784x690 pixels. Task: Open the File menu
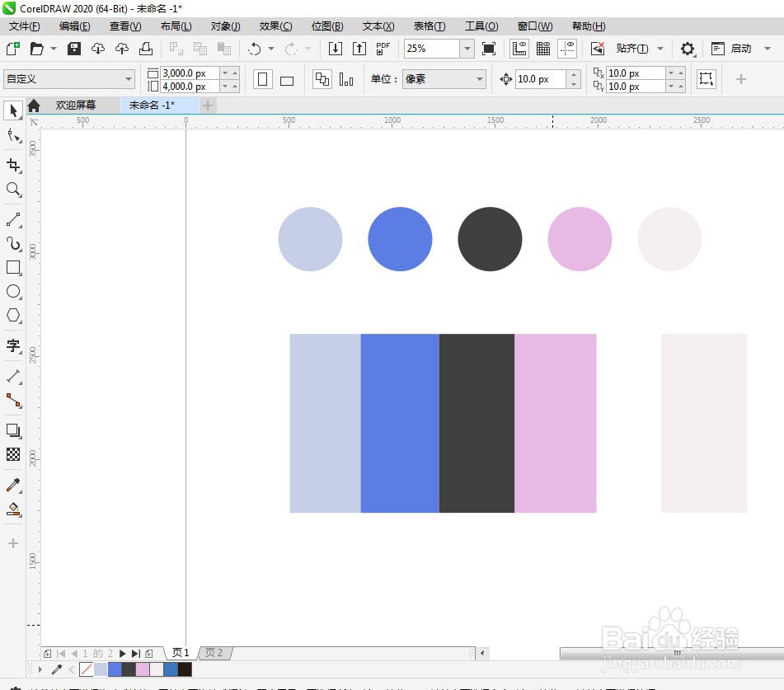24,26
